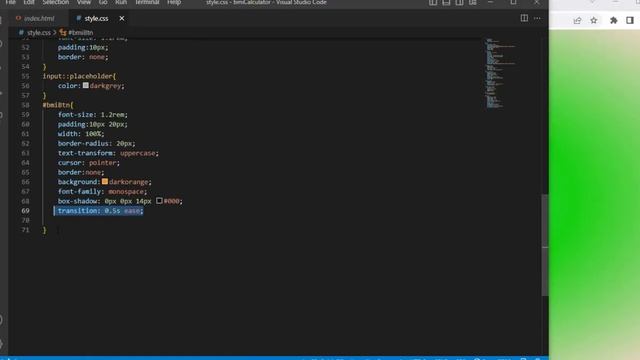
Task: Click the '#bmiBtn{' selector text
Action: [x=58, y=105]
